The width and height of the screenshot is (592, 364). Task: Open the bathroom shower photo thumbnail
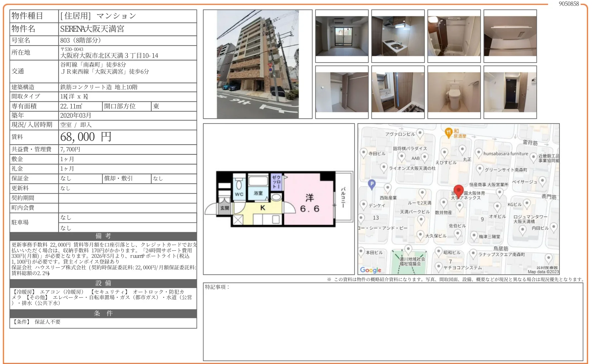pyautogui.click(x=454, y=36)
